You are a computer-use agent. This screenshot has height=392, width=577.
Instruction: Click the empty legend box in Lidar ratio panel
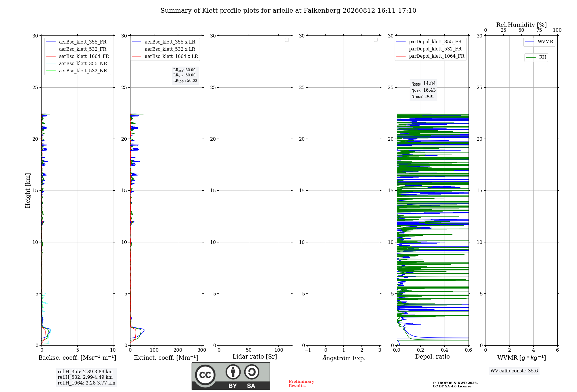click(x=287, y=40)
